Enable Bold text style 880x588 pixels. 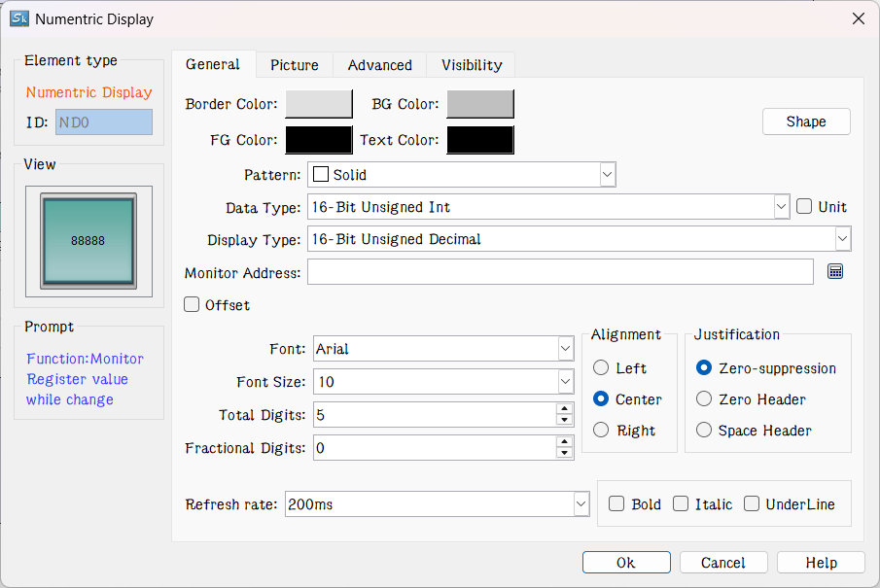coord(616,504)
